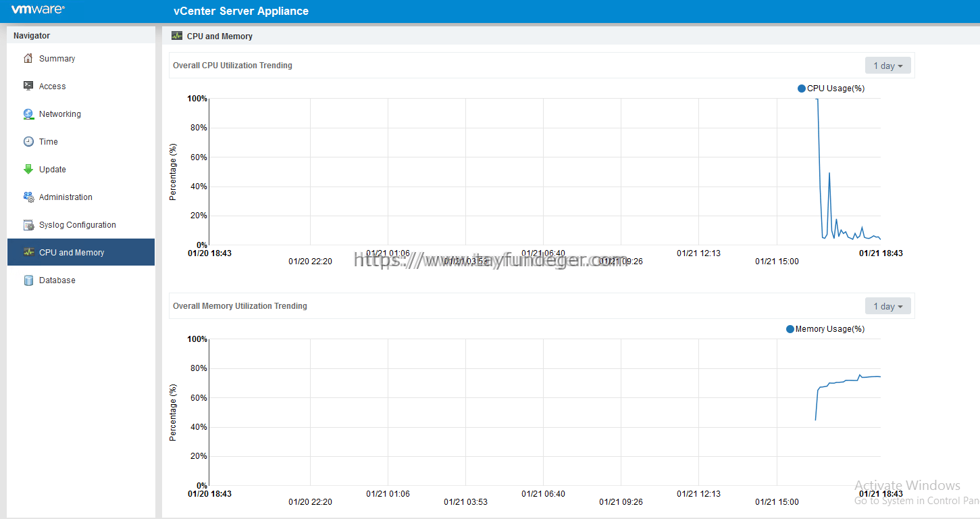The width and height of the screenshot is (980, 519).
Task: Click 01/21 06:40 label on memory chart
Action: (543, 494)
